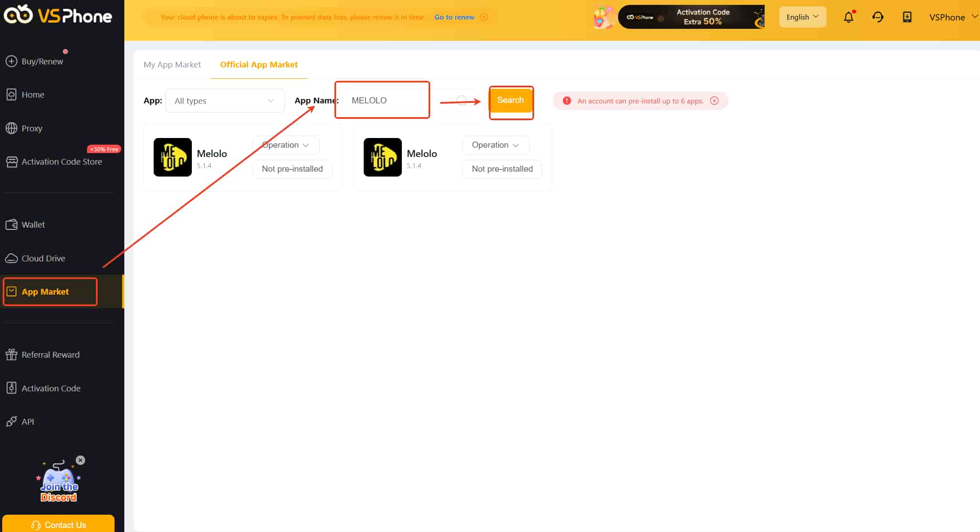Open Proxy page in sidebar
980x532 pixels.
tap(32, 128)
